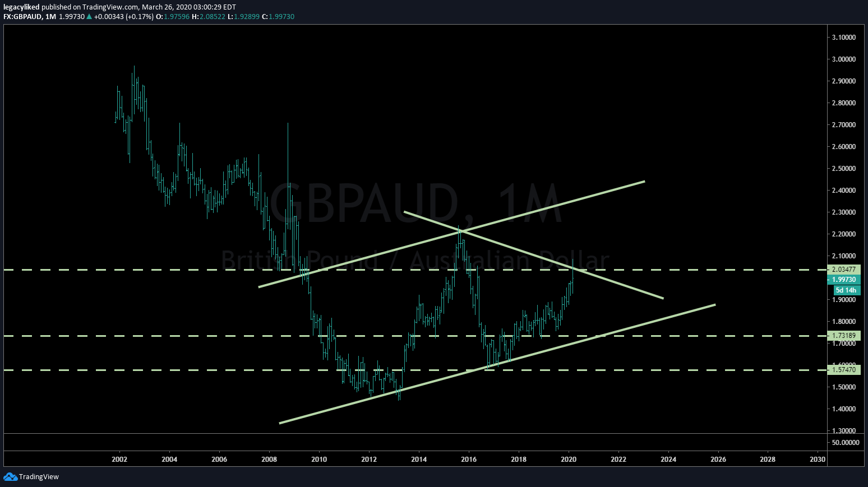The image size is (868, 487).
Task: Click the 1.30000 price axis value
Action: coord(844,431)
